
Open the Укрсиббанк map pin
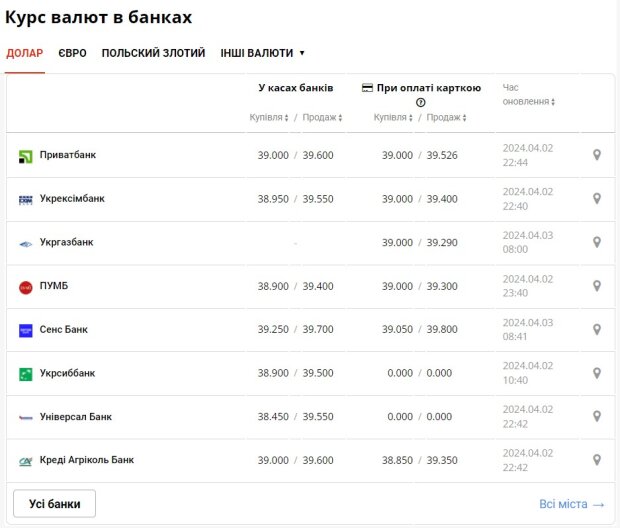[x=597, y=373]
